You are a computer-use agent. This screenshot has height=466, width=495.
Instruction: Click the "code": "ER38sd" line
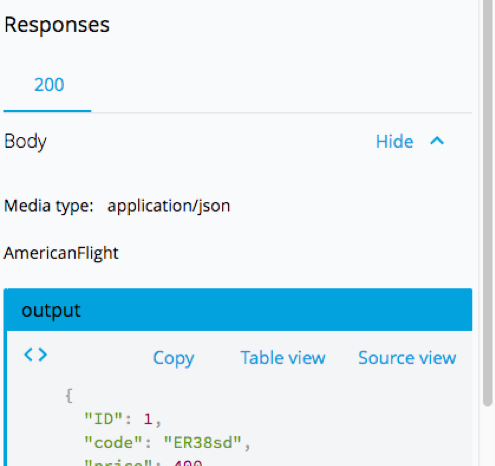pyautogui.click(x=167, y=443)
